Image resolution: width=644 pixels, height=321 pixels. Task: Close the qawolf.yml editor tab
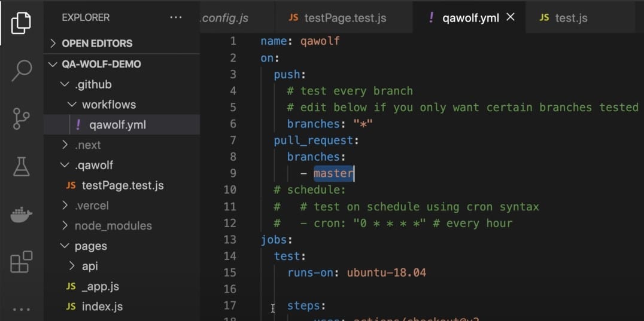511,17
